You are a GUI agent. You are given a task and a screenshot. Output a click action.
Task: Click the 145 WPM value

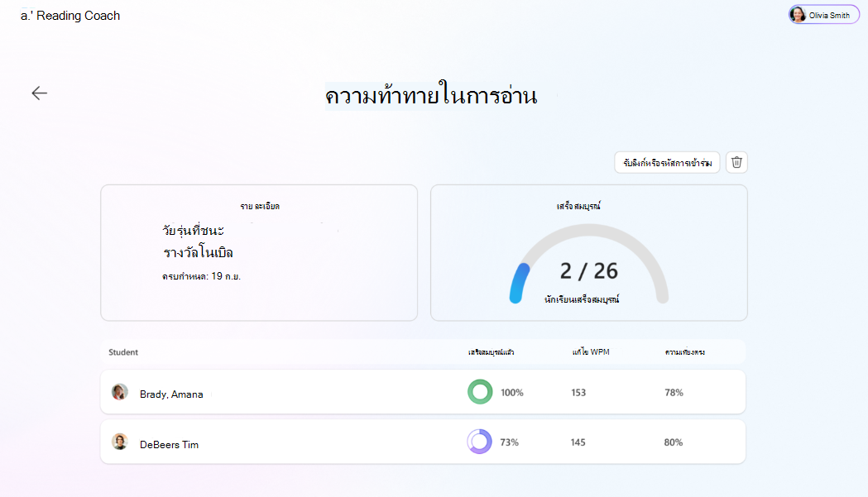click(x=578, y=442)
